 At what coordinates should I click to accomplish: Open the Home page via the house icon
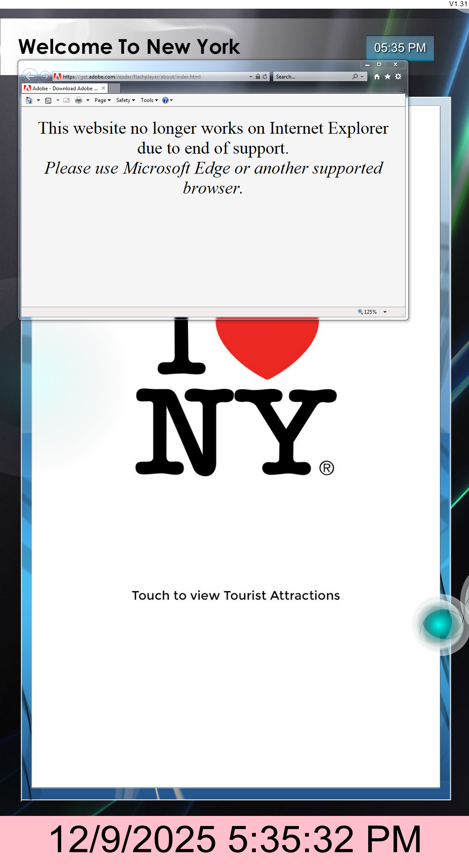tap(377, 76)
